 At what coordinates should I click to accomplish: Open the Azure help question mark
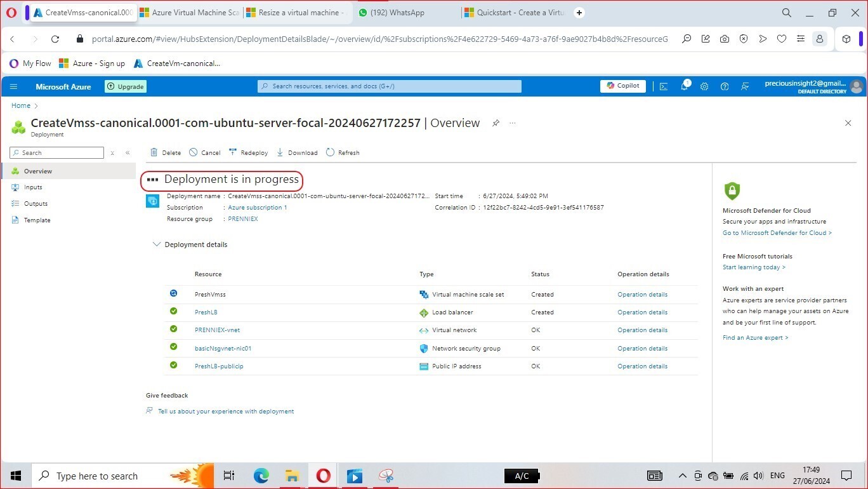[x=725, y=86]
